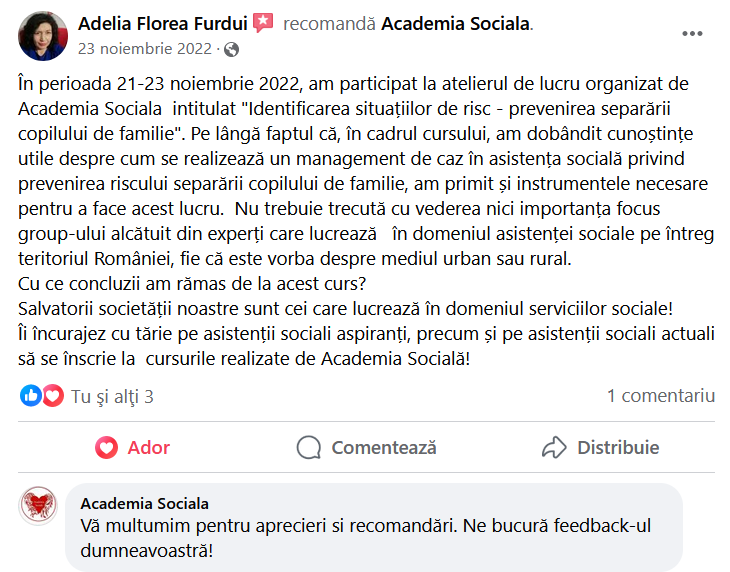Screen dimensions: 730x572
Task: Click the recommendation star badge icon
Action: (263, 22)
